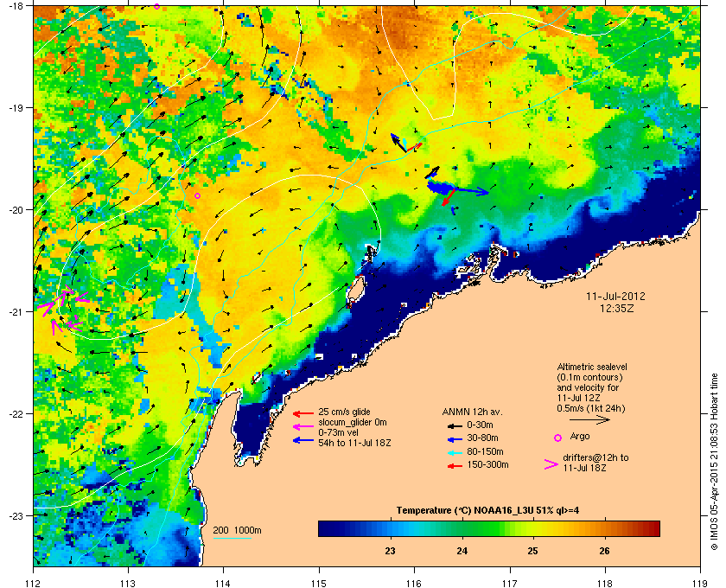Image resolution: width=726 pixels, height=588 pixels.
Task: Click the latitude axis label -21
Action: [x=16, y=312]
